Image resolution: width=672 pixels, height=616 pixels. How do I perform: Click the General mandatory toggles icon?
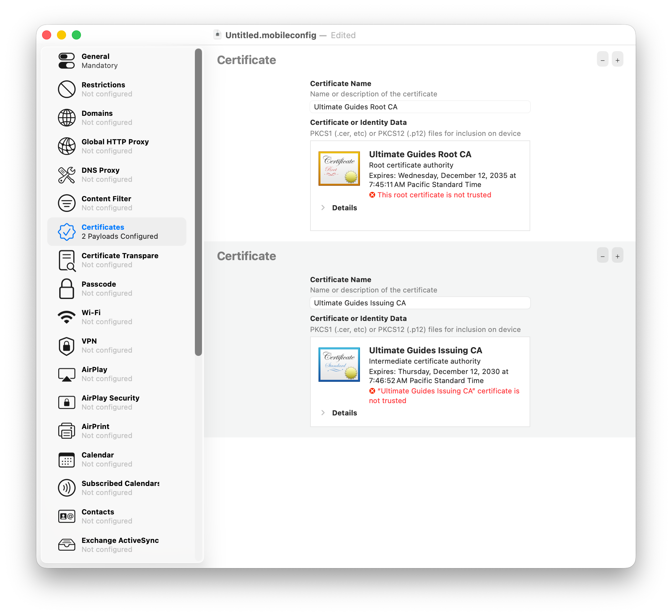click(x=67, y=61)
